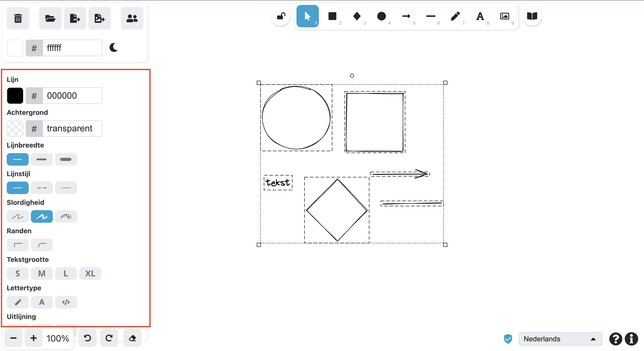Open canvas background white swatch picker
The image size is (644, 351).
click(x=15, y=48)
